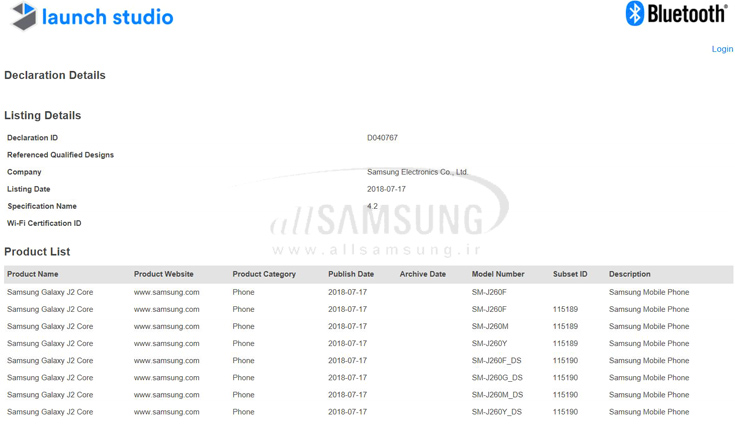Click the 'launch studio' title text

point(107,17)
